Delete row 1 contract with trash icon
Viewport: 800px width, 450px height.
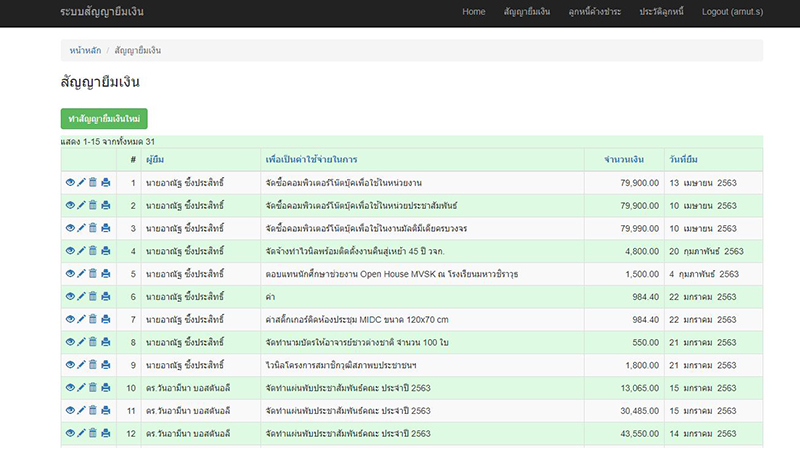92,182
